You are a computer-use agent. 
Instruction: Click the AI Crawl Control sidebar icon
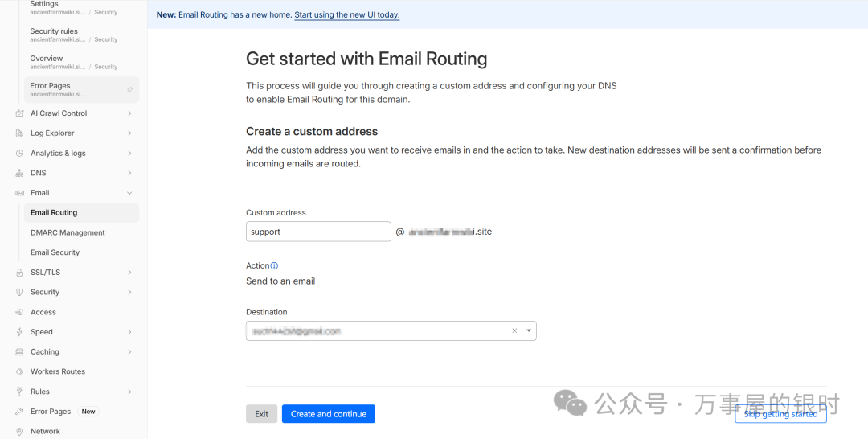pos(19,113)
